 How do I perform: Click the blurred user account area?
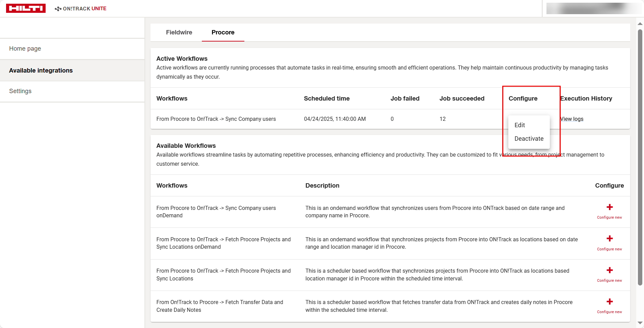pos(593,8)
